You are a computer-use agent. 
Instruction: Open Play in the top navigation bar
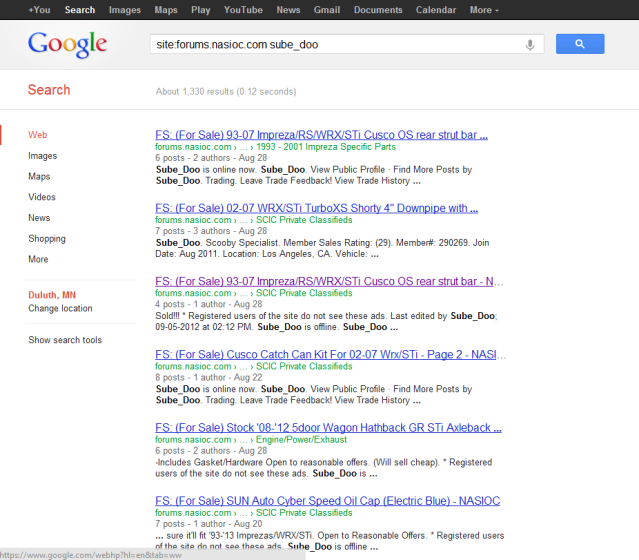[x=201, y=10]
